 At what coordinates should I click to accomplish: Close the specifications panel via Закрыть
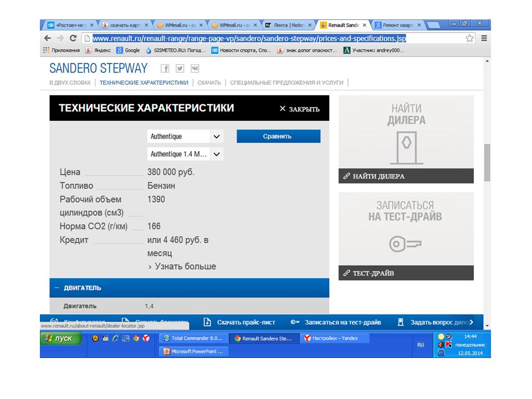299,109
